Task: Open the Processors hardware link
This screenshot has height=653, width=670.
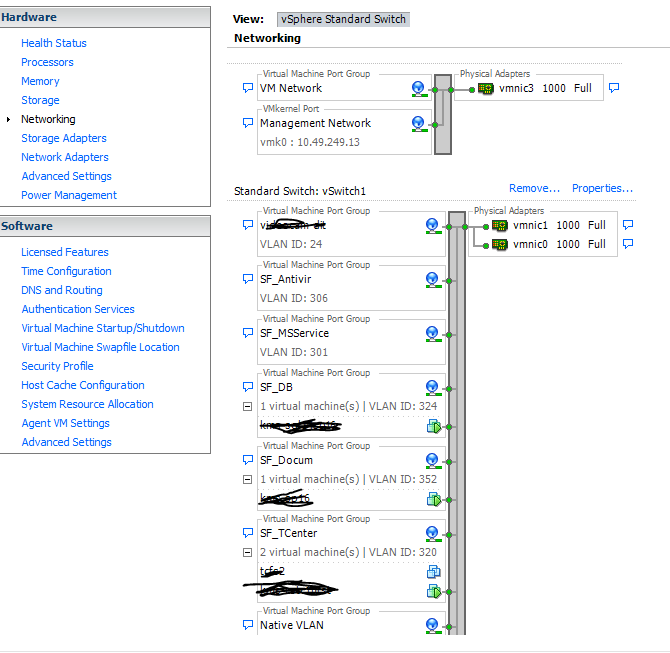Action: (x=47, y=62)
